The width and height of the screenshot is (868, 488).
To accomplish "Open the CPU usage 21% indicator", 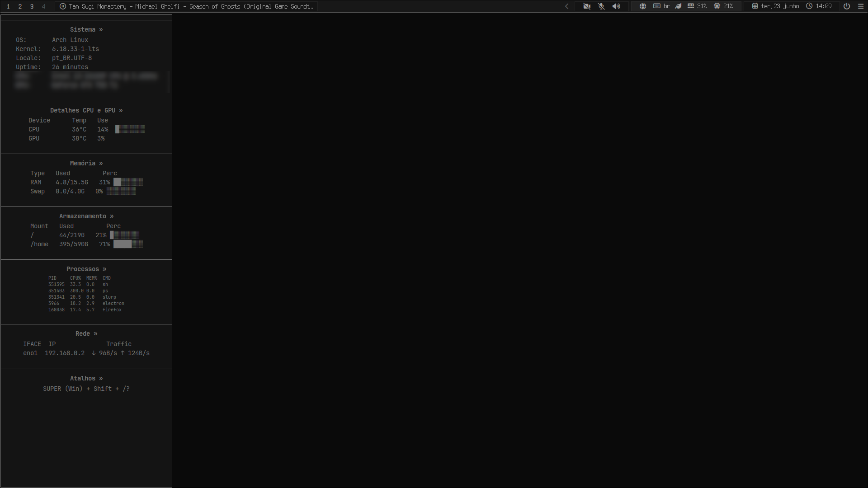I will [x=723, y=6].
